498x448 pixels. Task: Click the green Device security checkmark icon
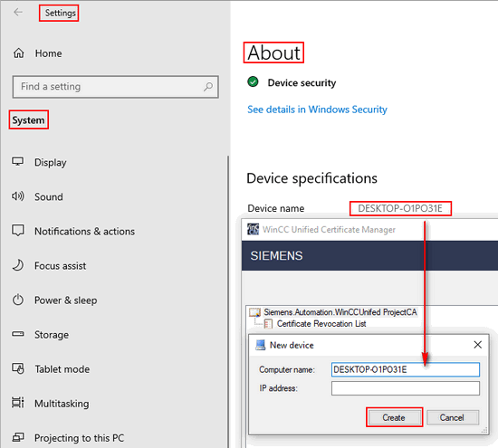pos(254,82)
